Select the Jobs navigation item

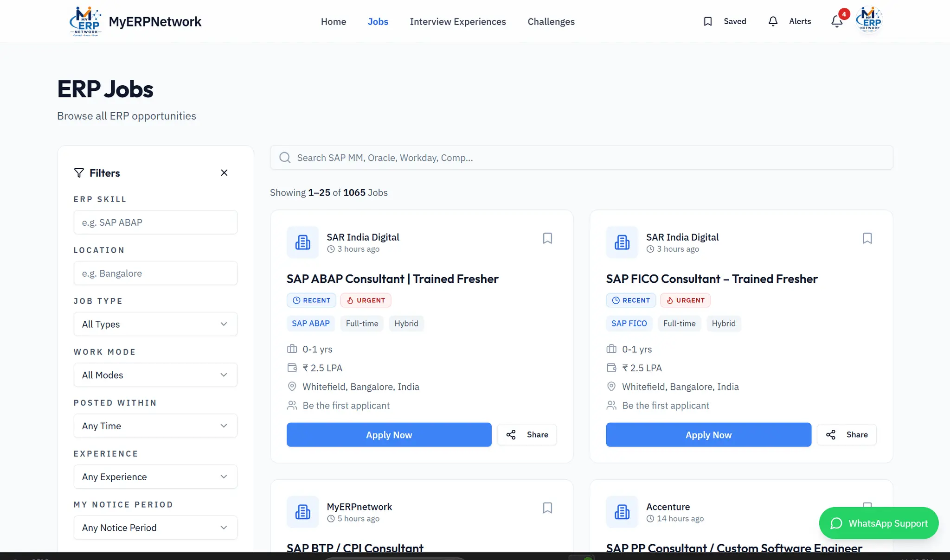pyautogui.click(x=378, y=21)
